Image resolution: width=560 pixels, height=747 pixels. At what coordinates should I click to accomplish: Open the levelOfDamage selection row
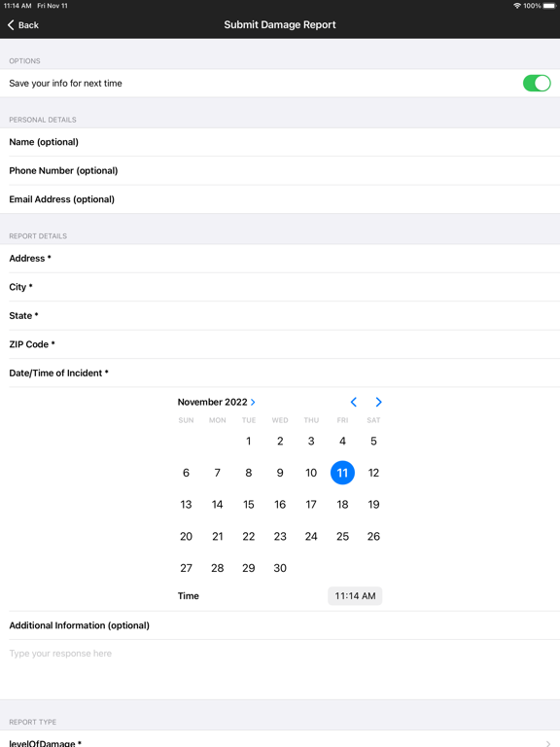(x=280, y=741)
